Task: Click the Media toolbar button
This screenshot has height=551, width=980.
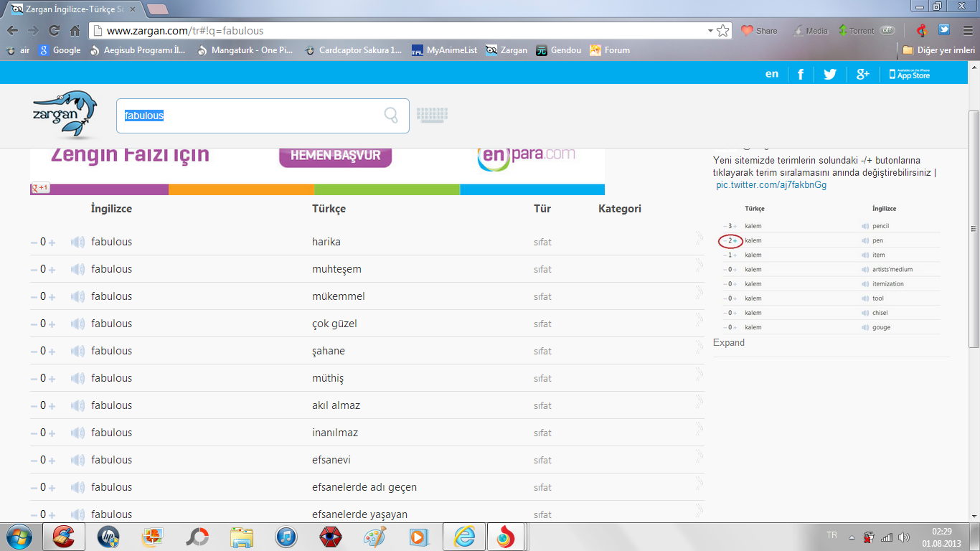Action: [810, 31]
